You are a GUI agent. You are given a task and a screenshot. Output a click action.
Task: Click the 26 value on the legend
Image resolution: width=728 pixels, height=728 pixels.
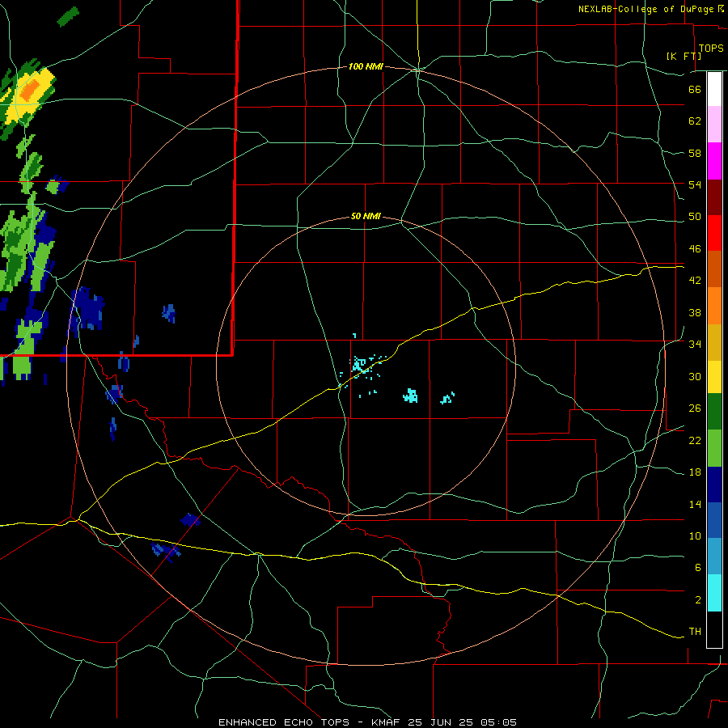(695, 408)
